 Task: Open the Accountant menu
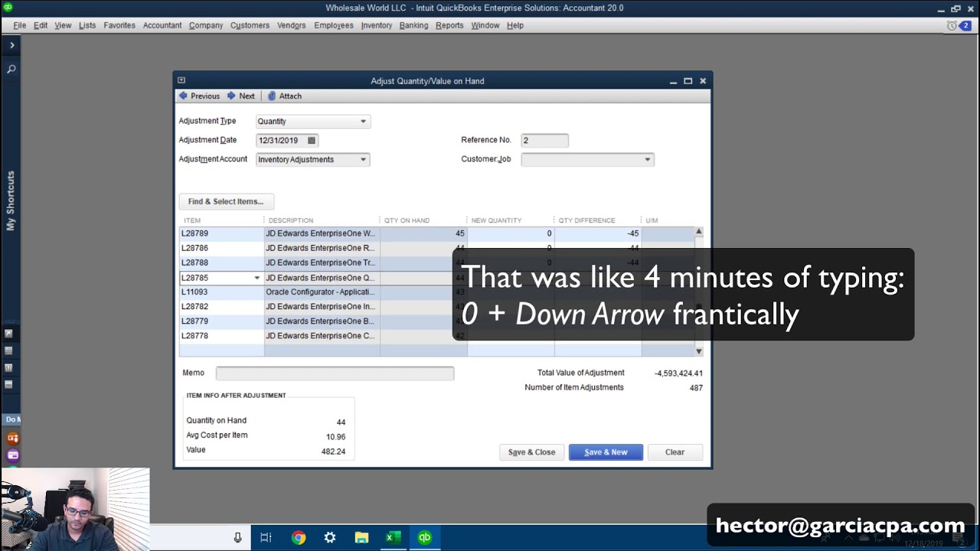(x=162, y=25)
